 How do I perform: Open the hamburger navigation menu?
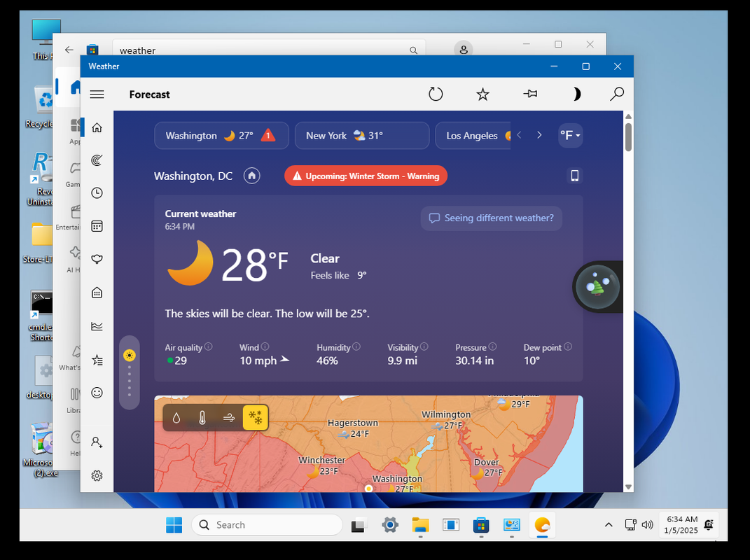coord(97,94)
